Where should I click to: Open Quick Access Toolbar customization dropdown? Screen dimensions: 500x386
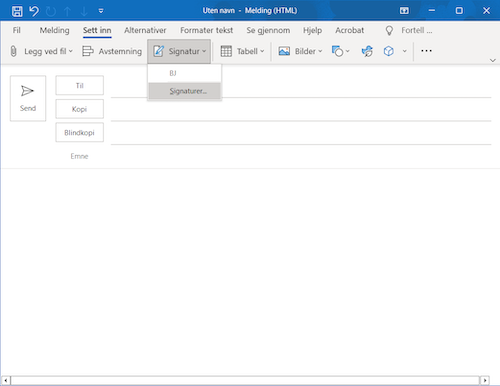[x=101, y=11]
